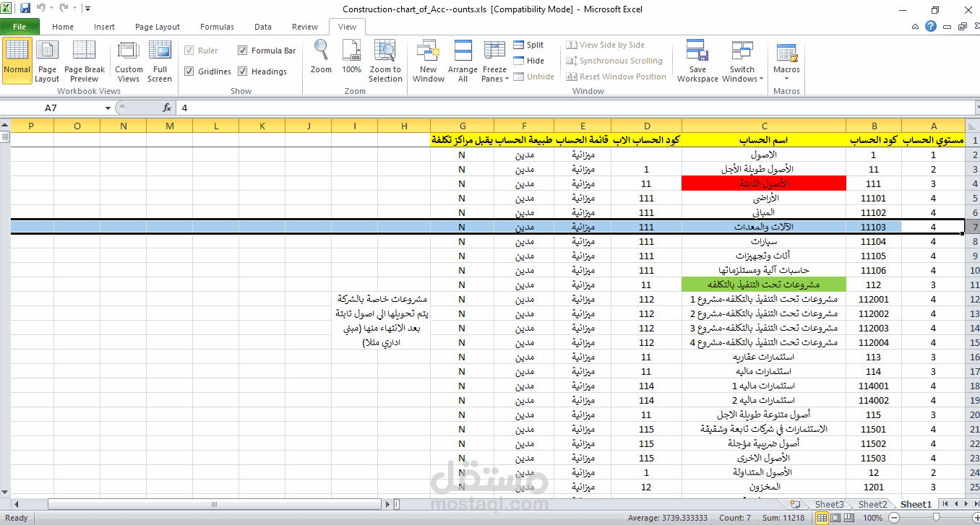980x525 pixels.
Task: Open the Formulas ribbon tab
Action: coord(217,27)
